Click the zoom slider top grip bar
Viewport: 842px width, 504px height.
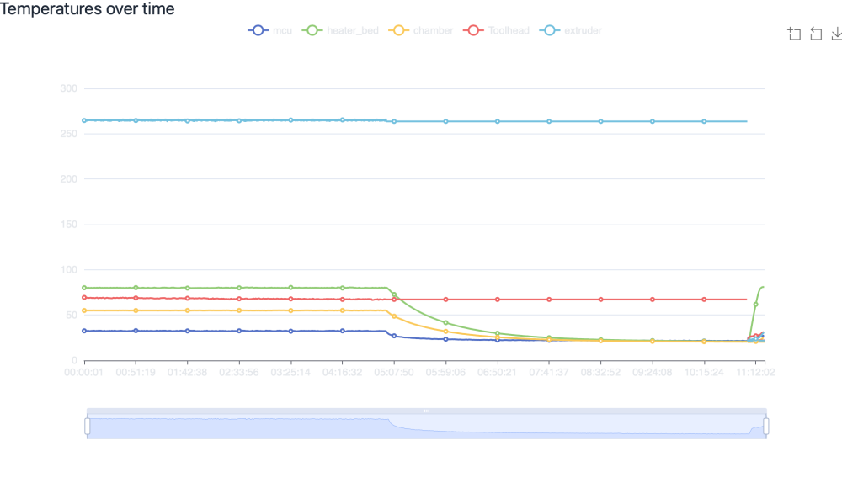coord(427,411)
